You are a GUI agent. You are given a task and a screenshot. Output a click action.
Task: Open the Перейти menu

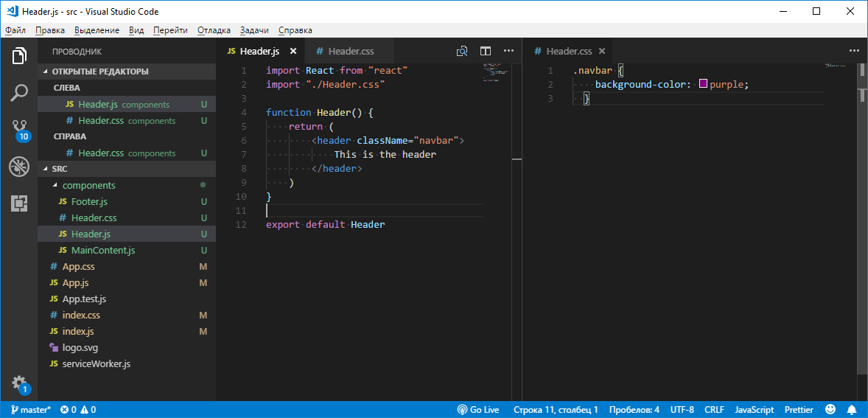point(170,30)
